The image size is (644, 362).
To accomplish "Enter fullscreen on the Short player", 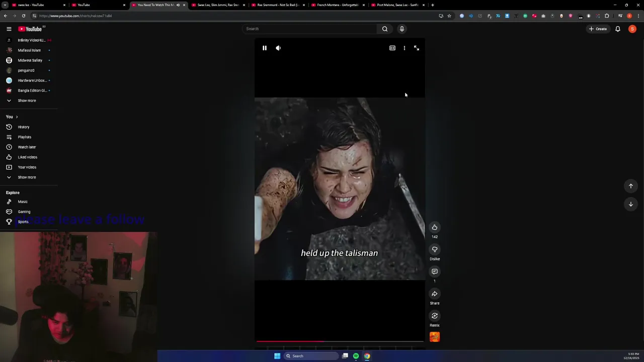I will coord(417,48).
